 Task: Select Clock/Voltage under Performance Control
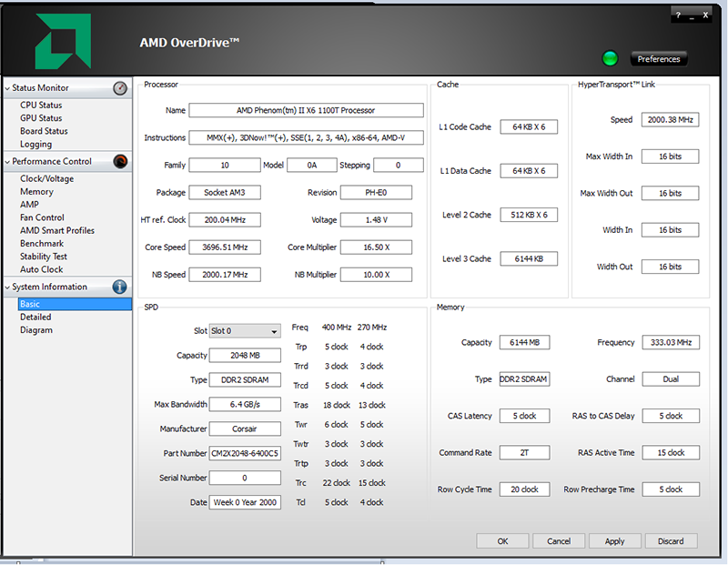coord(47,179)
